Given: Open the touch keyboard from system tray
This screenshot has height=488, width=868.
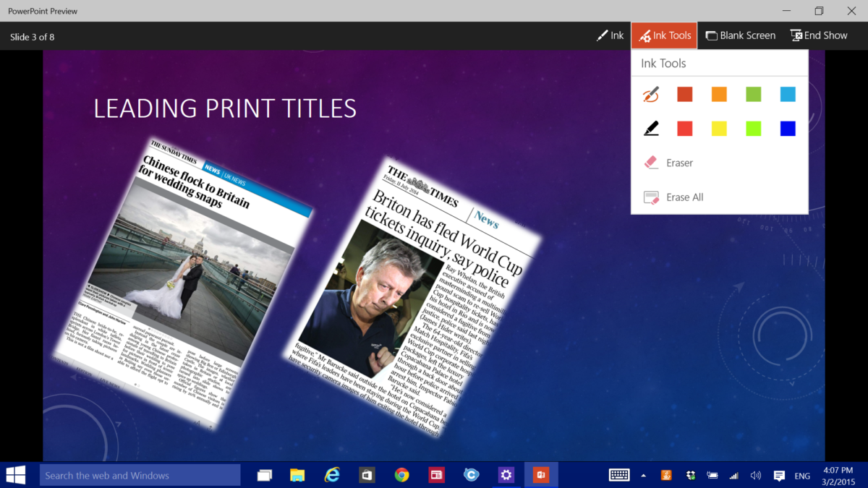Looking at the screenshot, I should pos(618,475).
